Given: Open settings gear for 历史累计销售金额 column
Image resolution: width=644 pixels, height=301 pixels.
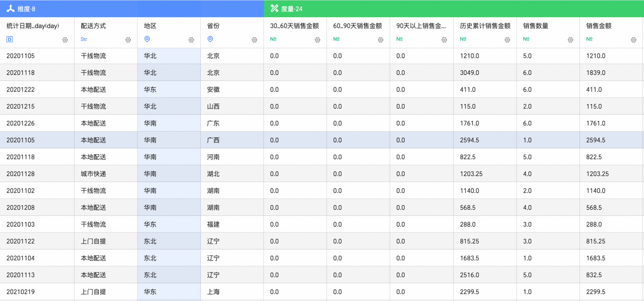Looking at the screenshot, I should coord(507,40).
